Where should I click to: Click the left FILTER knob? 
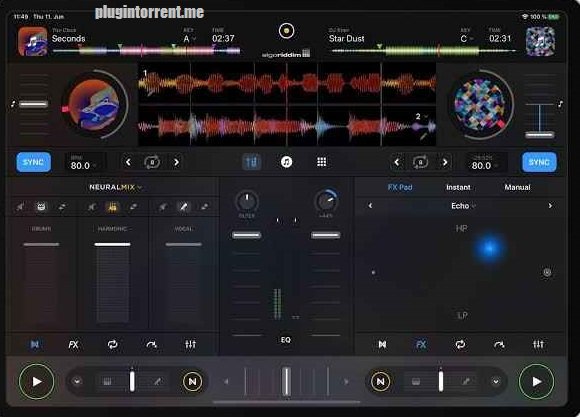click(x=247, y=202)
